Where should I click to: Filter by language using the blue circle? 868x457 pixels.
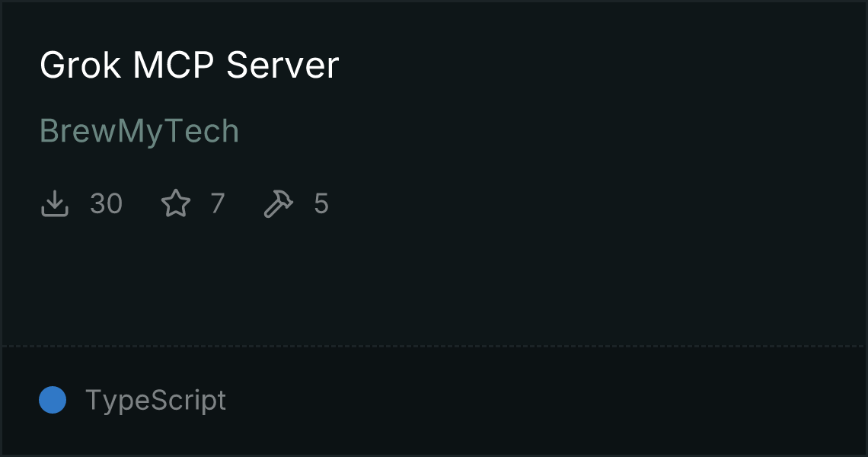coord(53,400)
